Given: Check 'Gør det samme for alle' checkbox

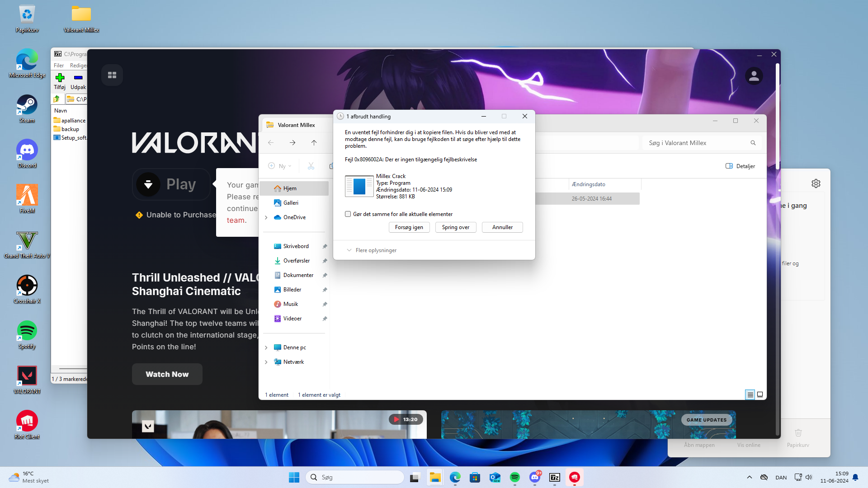Looking at the screenshot, I should tap(348, 214).
